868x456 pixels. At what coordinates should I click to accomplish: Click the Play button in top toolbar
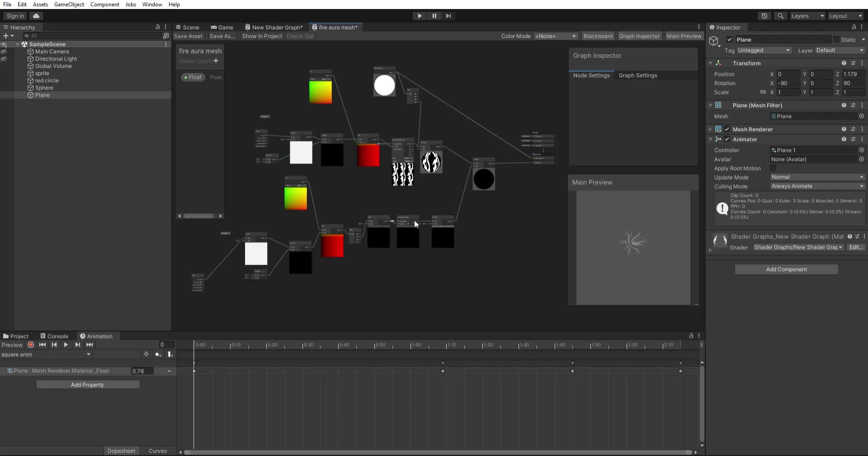point(420,16)
